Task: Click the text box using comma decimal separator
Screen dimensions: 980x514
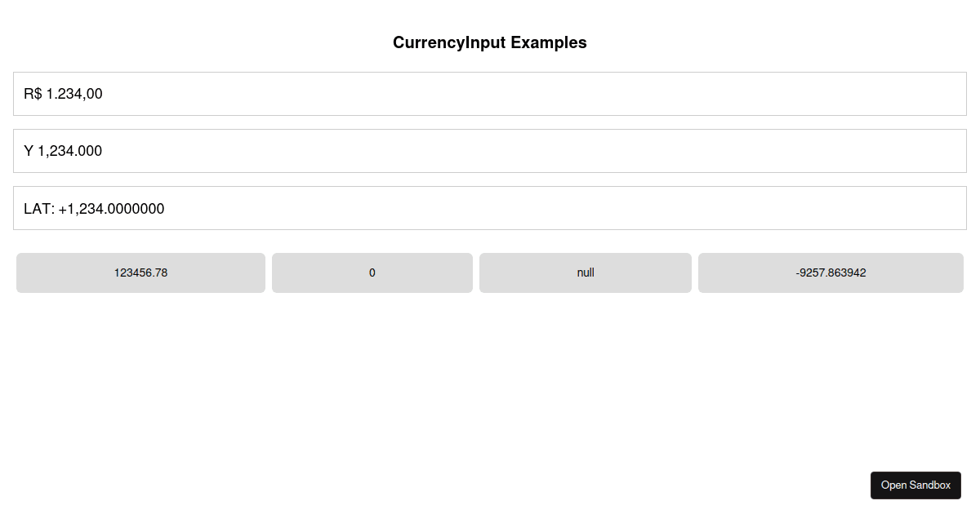Action: tap(490, 94)
